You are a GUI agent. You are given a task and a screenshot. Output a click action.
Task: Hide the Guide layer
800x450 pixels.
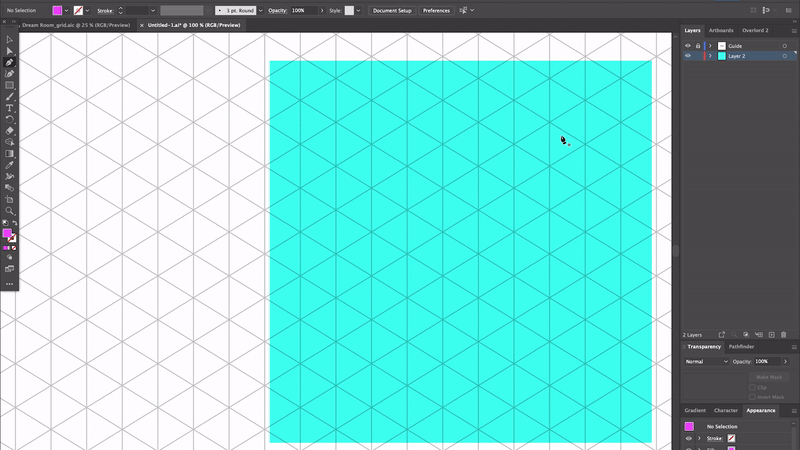[688, 46]
